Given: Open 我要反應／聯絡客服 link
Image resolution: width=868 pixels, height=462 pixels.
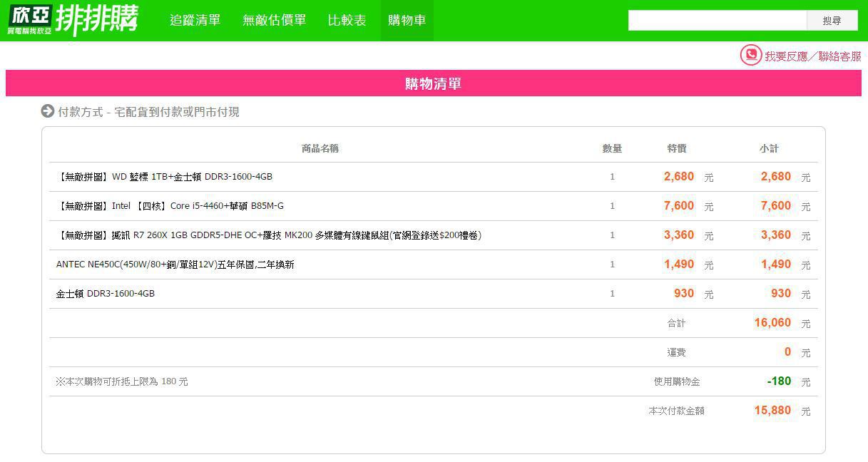Looking at the screenshot, I should pos(813,56).
